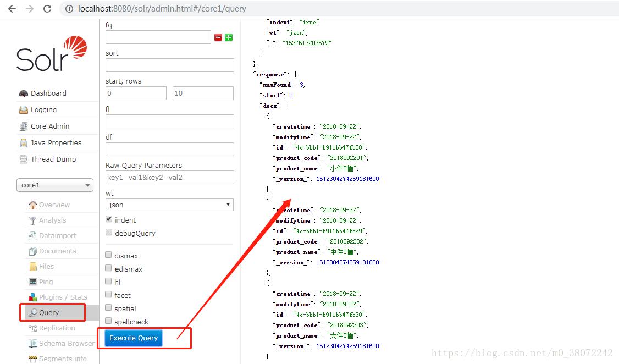Uncheck the indent checkbox

coord(109,219)
